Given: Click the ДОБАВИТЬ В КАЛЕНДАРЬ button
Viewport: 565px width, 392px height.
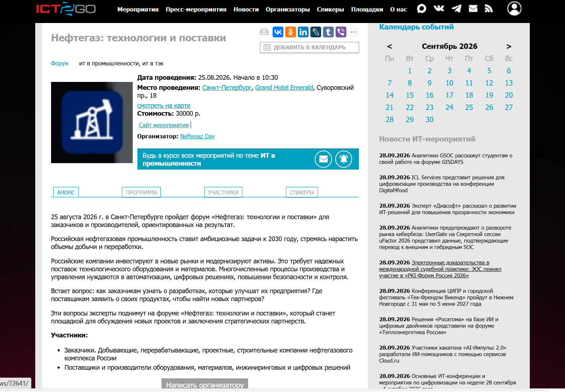Looking at the screenshot, I should coord(309,47).
